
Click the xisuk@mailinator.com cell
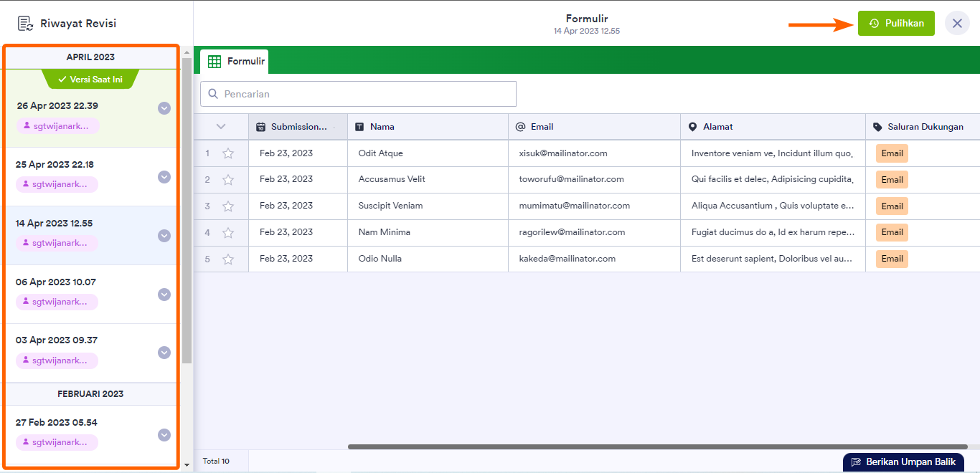pos(594,153)
